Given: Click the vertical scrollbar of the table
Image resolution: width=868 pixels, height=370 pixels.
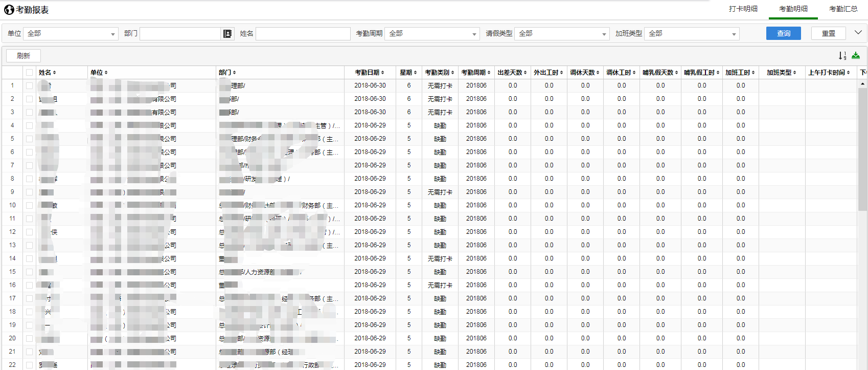Looking at the screenshot, I should pos(862,148).
